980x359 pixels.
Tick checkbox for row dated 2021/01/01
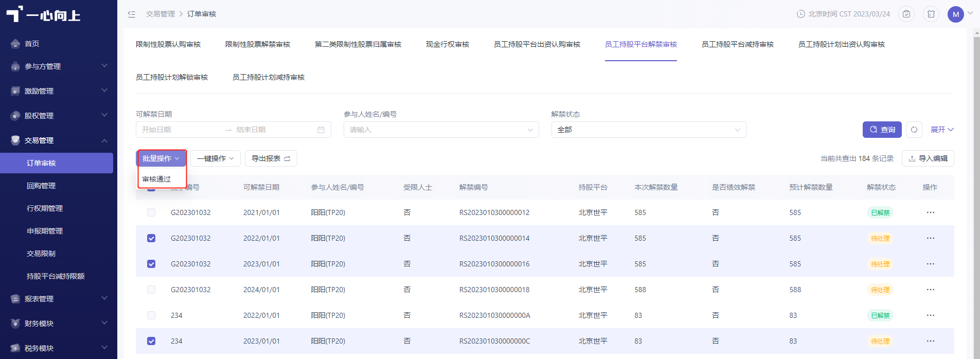[151, 212]
